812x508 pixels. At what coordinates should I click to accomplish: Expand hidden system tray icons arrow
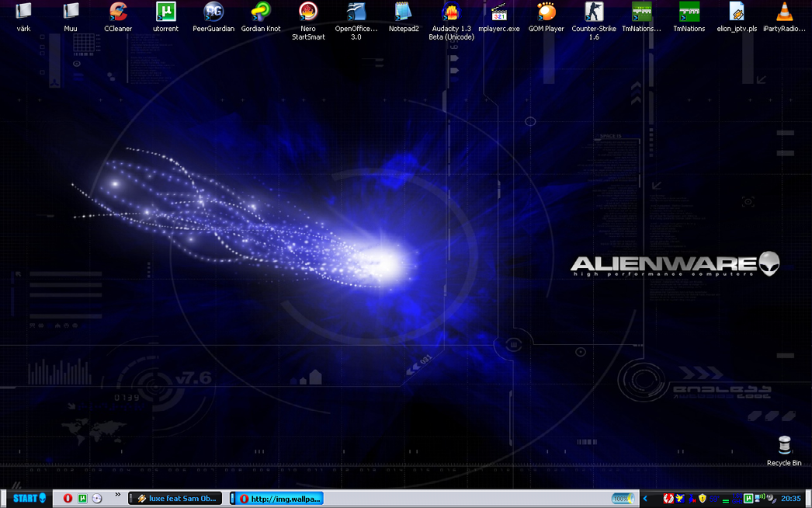point(645,499)
